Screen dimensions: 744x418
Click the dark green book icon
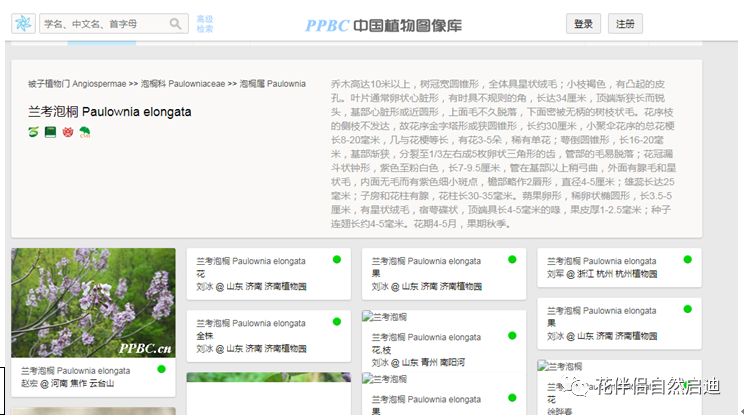click(x=50, y=132)
